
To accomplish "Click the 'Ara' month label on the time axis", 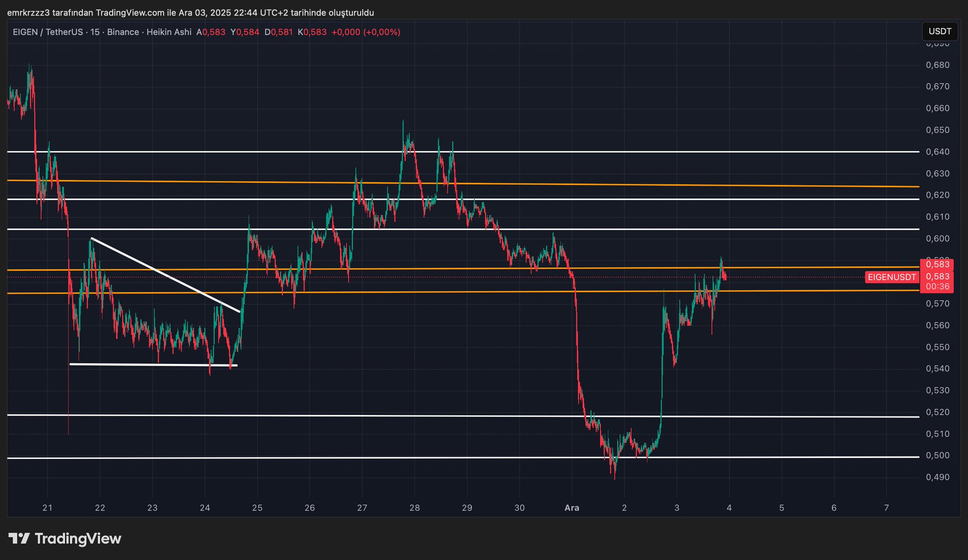I will (572, 508).
